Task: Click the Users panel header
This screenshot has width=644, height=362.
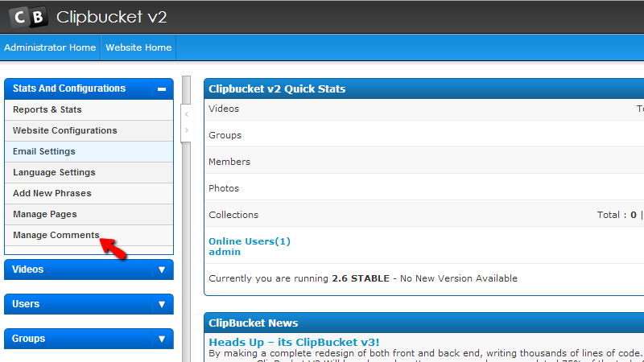Action: pyautogui.click(x=89, y=304)
